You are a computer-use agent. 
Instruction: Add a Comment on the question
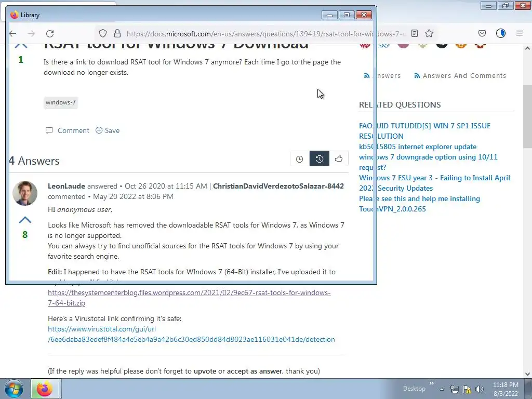[68, 130]
